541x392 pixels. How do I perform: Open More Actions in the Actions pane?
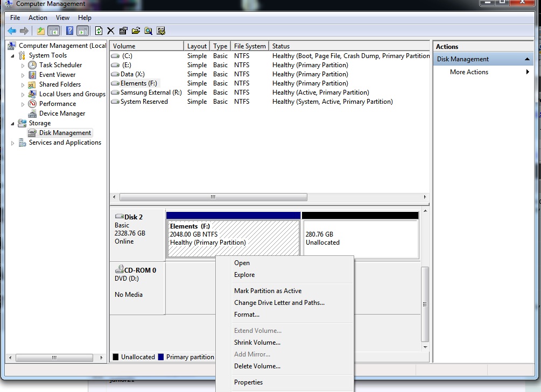[x=483, y=72]
